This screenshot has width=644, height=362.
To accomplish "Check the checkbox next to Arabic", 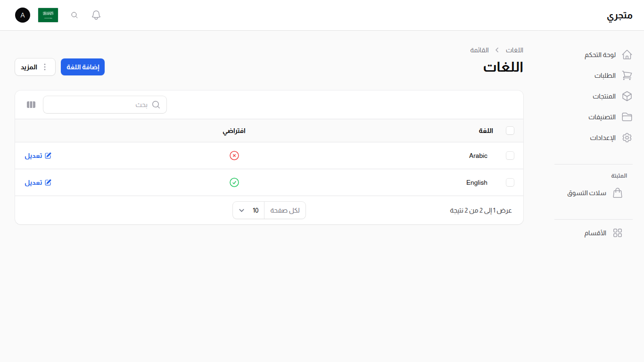I will tap(510, 156).
